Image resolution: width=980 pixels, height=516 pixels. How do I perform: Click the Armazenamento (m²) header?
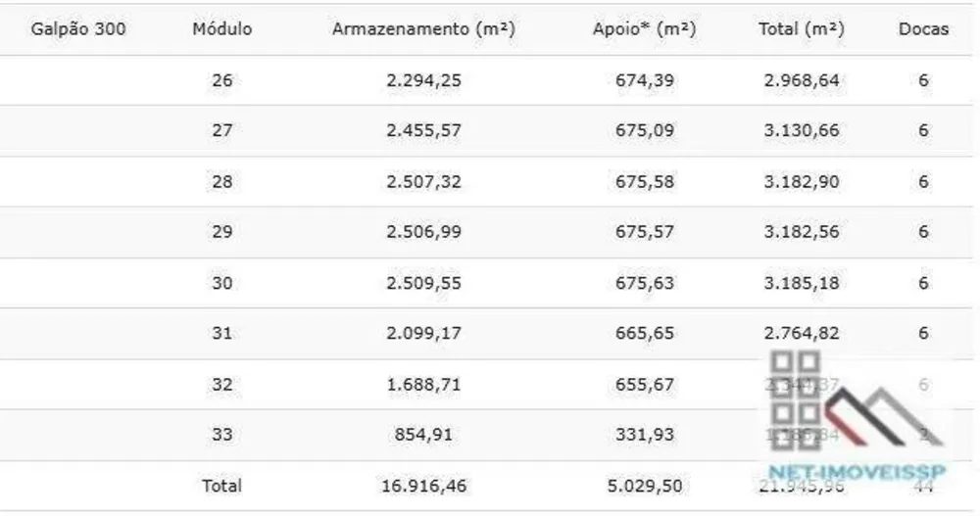tap(423, 28)
